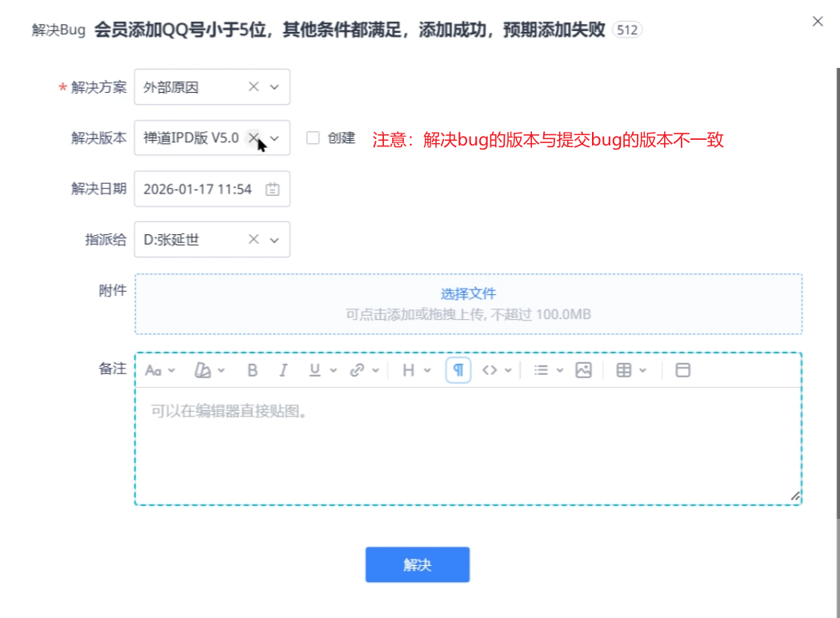Screen dimensions: 840x618
Task: Check the 创建 checkbox
Action: (313, 138)
